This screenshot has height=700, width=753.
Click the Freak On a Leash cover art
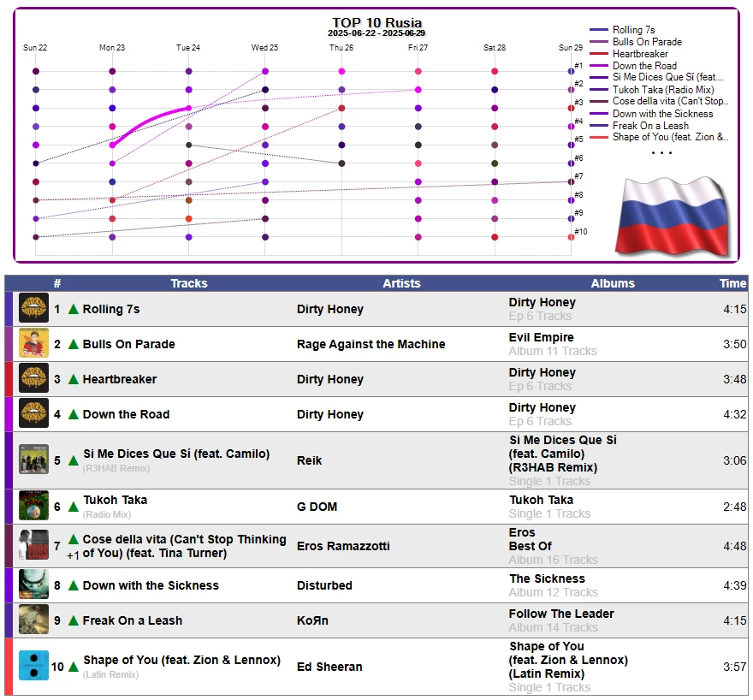[33, 620]
